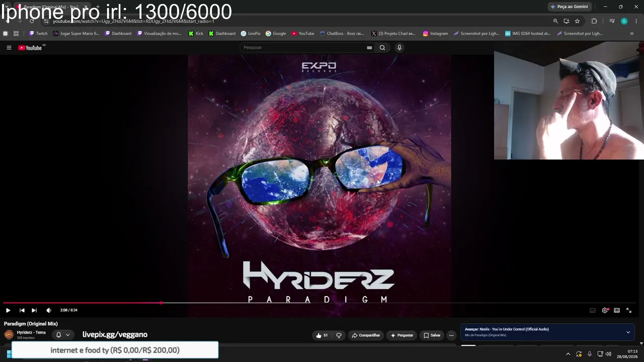This screenshot has width=644, height=362.
Task: Click the system tray network icon
Action: tap(600, 354)
